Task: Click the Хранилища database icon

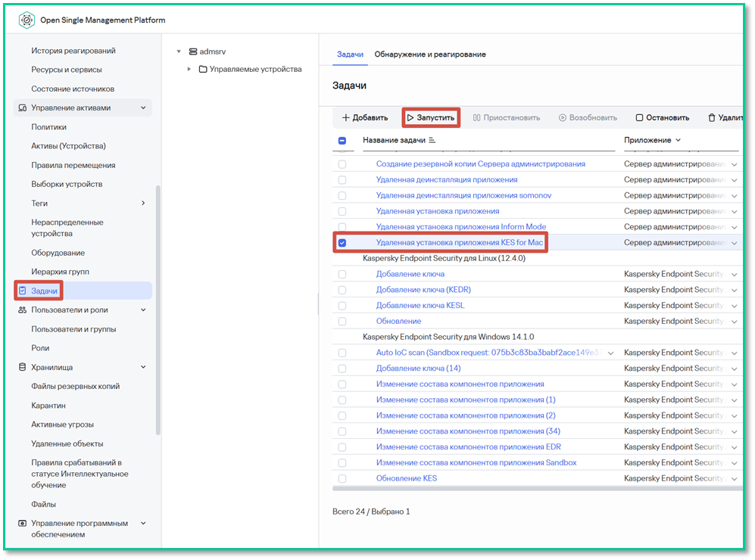Action: 22,367
